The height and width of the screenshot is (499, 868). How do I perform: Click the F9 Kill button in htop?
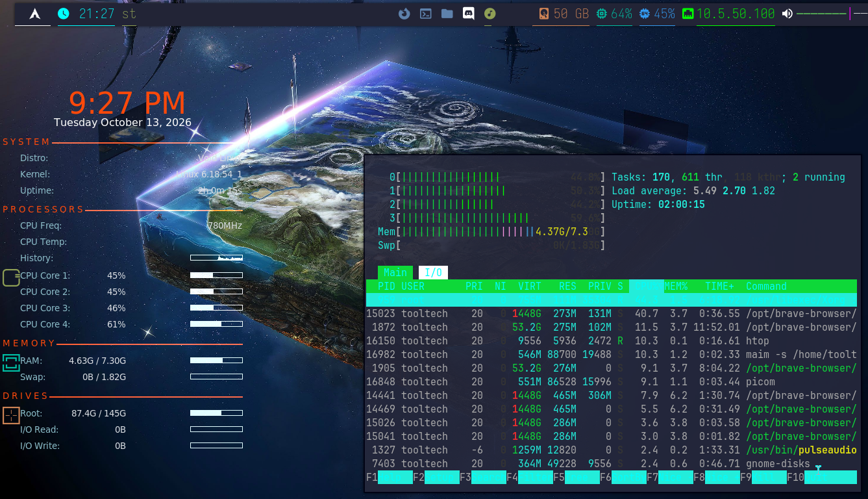coord(763,478)
